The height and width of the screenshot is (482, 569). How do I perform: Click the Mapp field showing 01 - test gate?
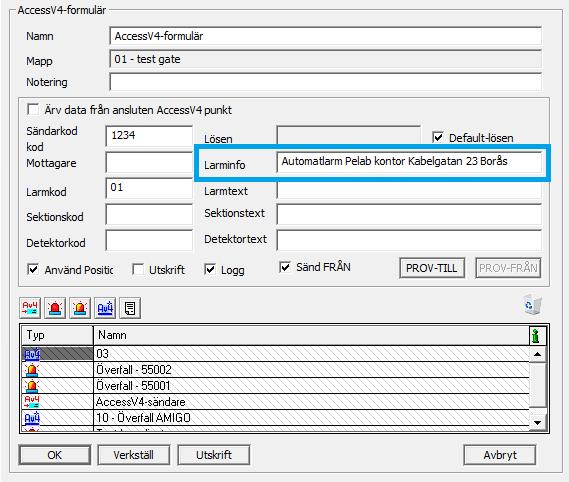tap(326, 59)
